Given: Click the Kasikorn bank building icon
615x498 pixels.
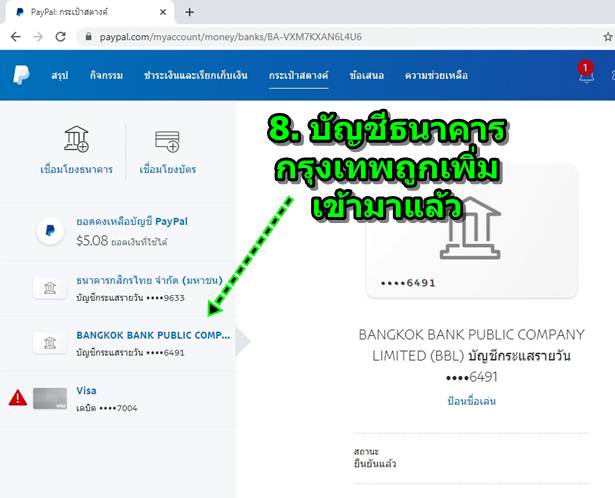Looking at the screenshot, I should [50, 288].
